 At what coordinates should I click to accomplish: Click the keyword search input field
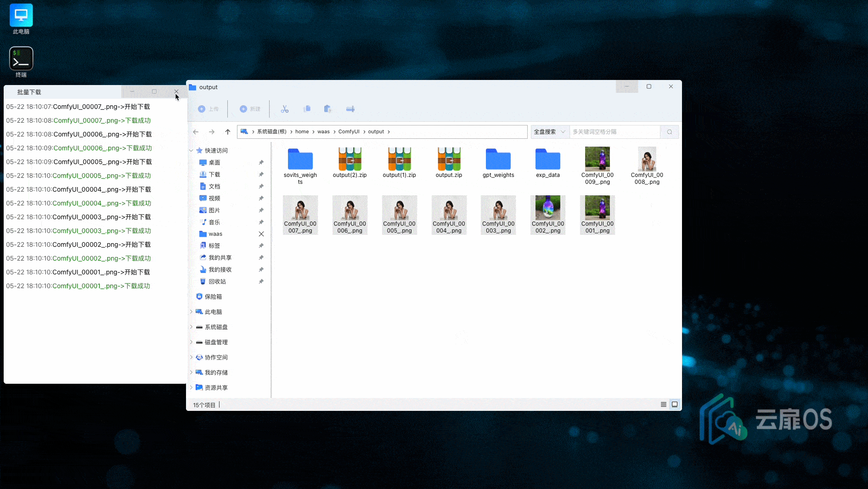pyautogui.click(x=614, y=132)
